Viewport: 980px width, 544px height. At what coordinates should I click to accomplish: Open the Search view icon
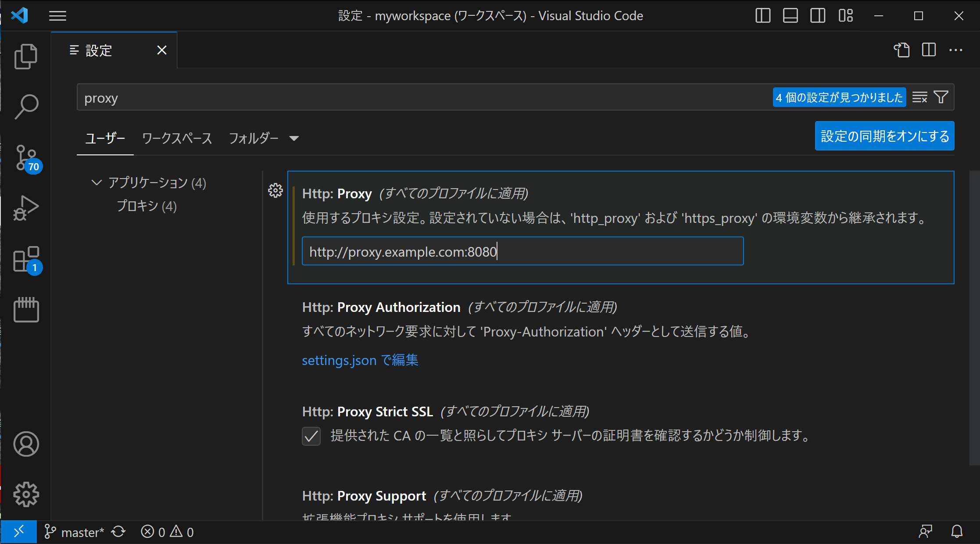click(x=26, y=107)
